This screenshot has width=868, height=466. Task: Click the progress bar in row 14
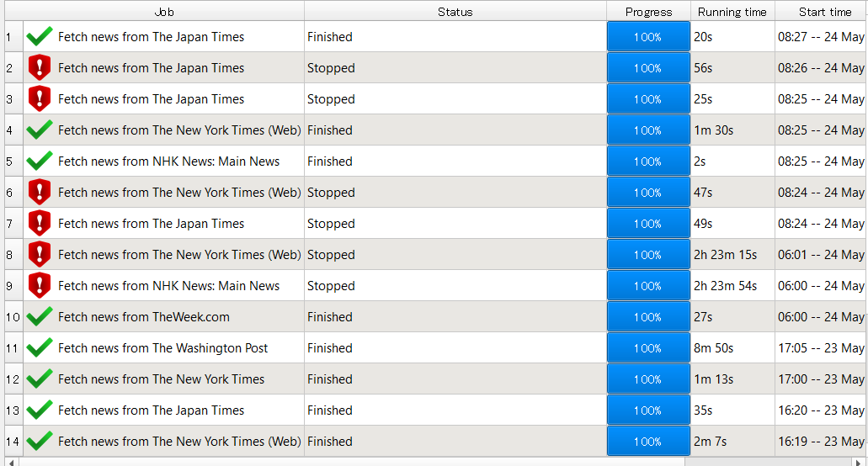pos(647,442)
